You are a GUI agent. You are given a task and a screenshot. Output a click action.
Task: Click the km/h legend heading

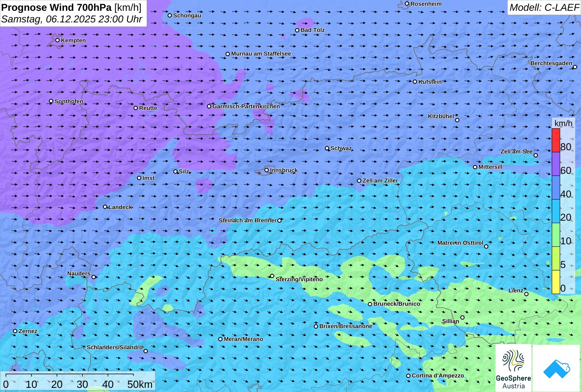[x=563, y=123]
